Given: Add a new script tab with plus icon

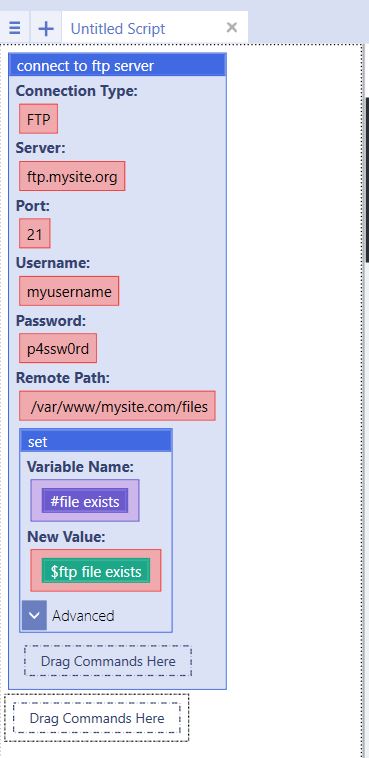Looking at the screenshot, I should (x=46, y=29).
